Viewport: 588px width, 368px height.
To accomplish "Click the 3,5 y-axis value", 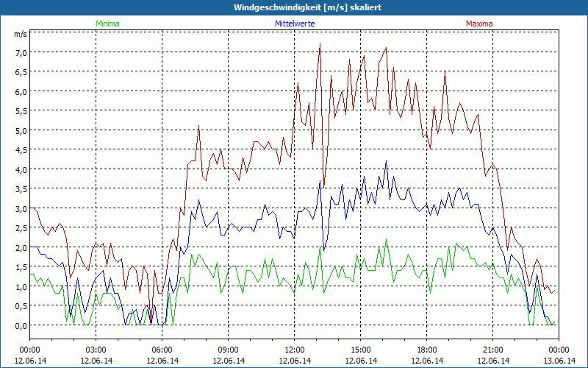I will (x=21, y=190).
